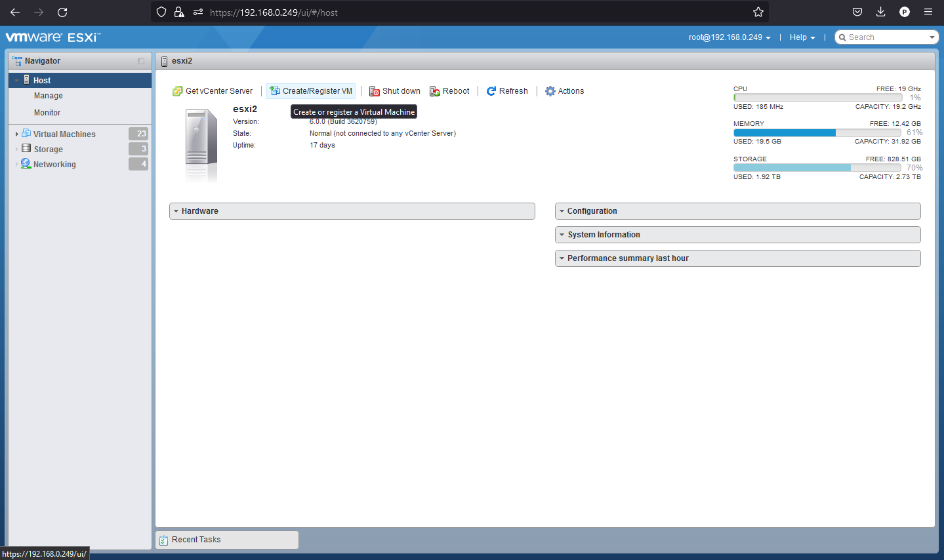Click the Host server icon in Navigator
The image size is (944, 560).
[27, 80]
